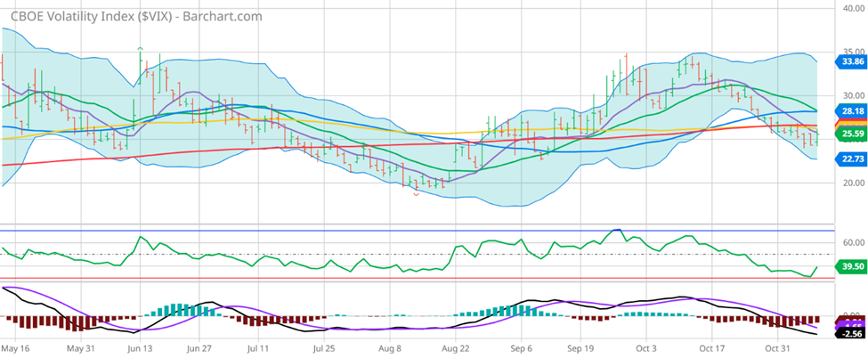The width and height of the screenshot is (868, 358).
Task: Select the Oct 31 date label
Action: [x=776, y=348]
